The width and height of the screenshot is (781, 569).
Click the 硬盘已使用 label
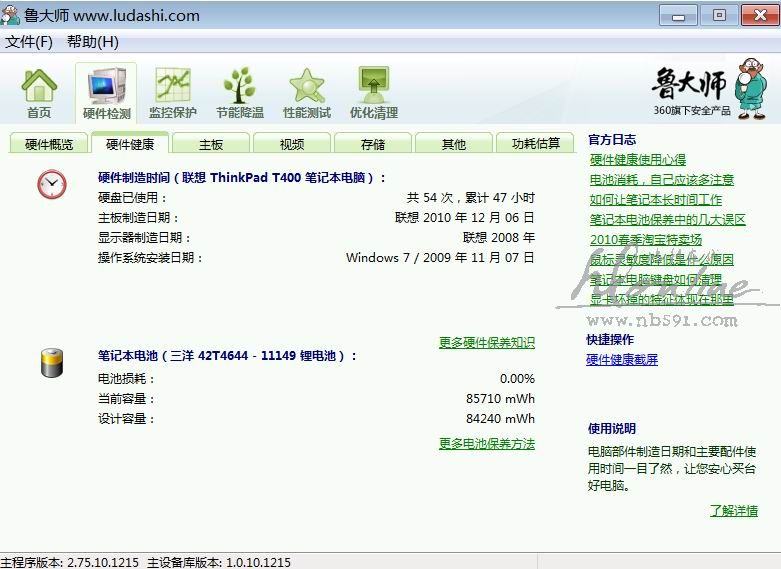coord(132,197)
